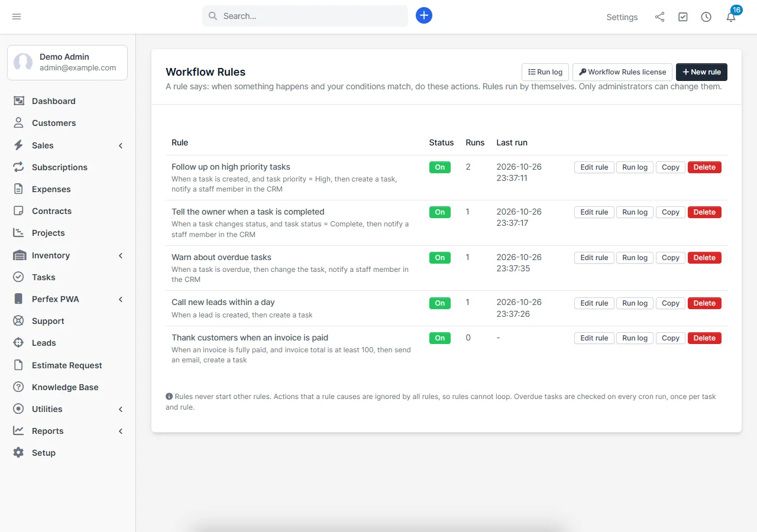The width and height of the screenshot is (757, 532).
Task: Copy the Thank customers invoice rule
Action: click(x=671, y=338)
